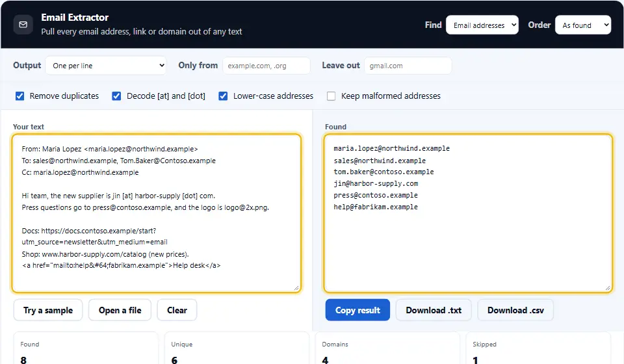Image resolution: width=624 pixels, height=364 pixels.
Task: Enable Keep malformed addresses
Action: [331, 96]
